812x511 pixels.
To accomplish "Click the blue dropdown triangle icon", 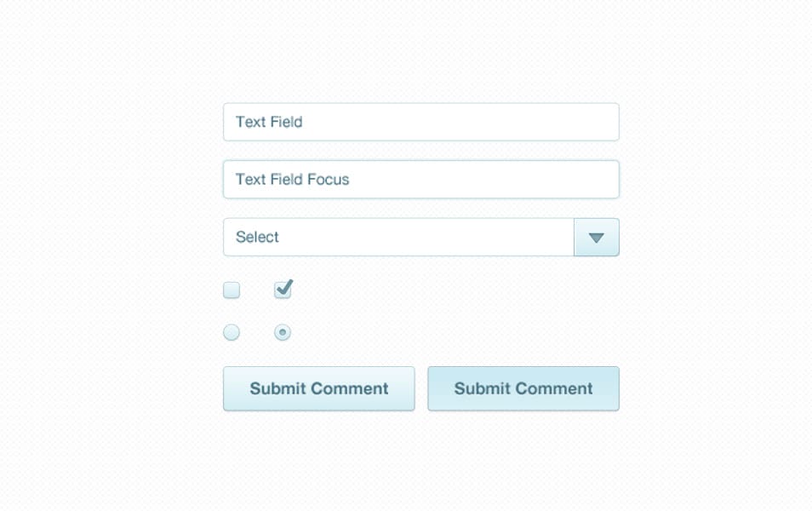I will pos(596,237).
